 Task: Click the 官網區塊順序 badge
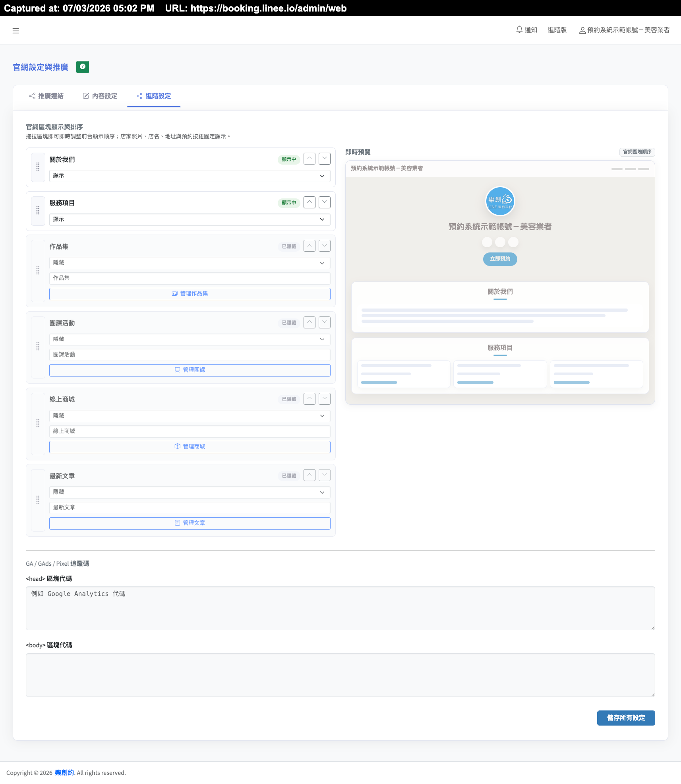coord(637,152)
